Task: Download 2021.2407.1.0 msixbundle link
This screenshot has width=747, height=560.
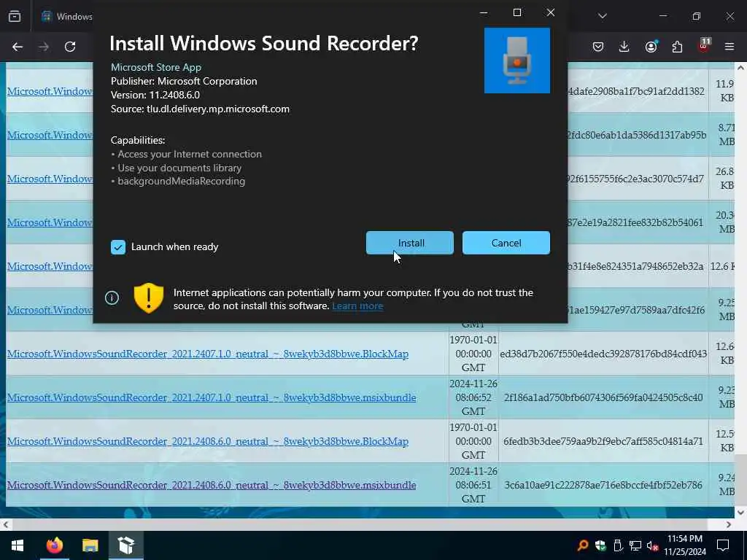Action: pos(212,397)
